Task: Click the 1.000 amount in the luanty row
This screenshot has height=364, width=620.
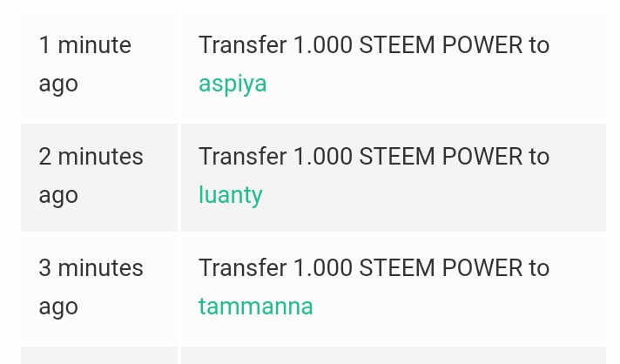Action: pyautogui.click(x=323, y=156)
